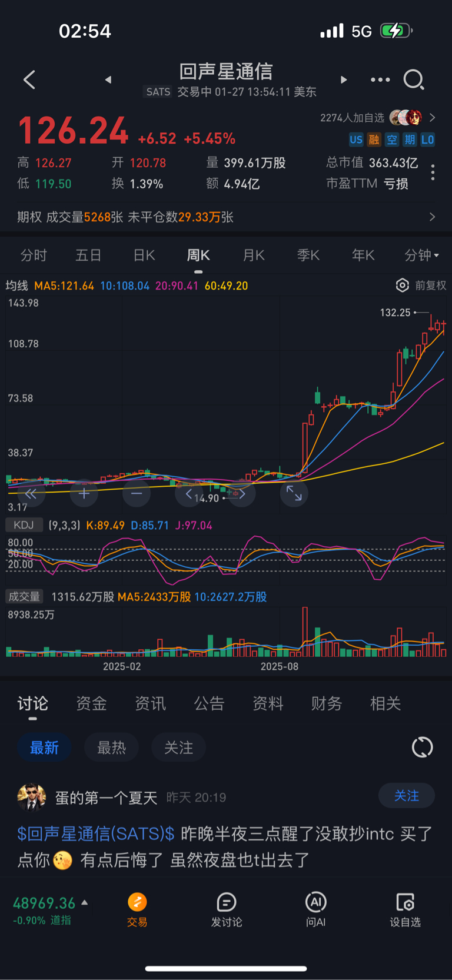
Task: Zoom in chart with plus button
Action: tap(84, 494)
